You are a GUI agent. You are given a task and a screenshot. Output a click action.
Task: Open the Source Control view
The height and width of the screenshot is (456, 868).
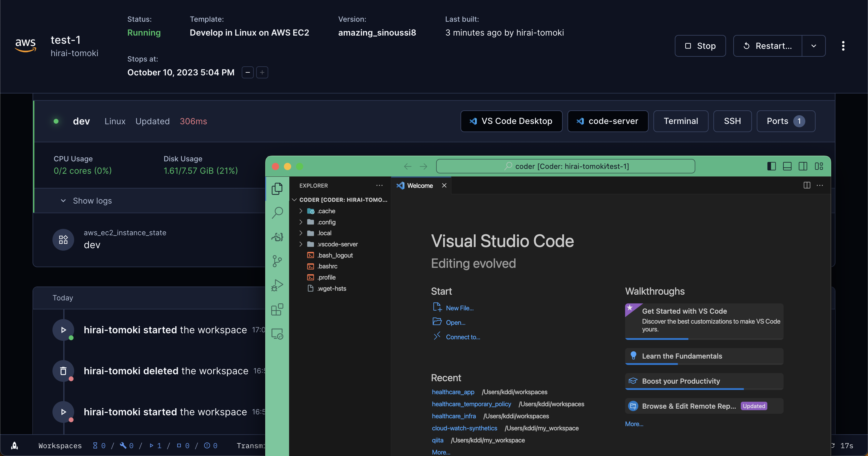[277, 261]
